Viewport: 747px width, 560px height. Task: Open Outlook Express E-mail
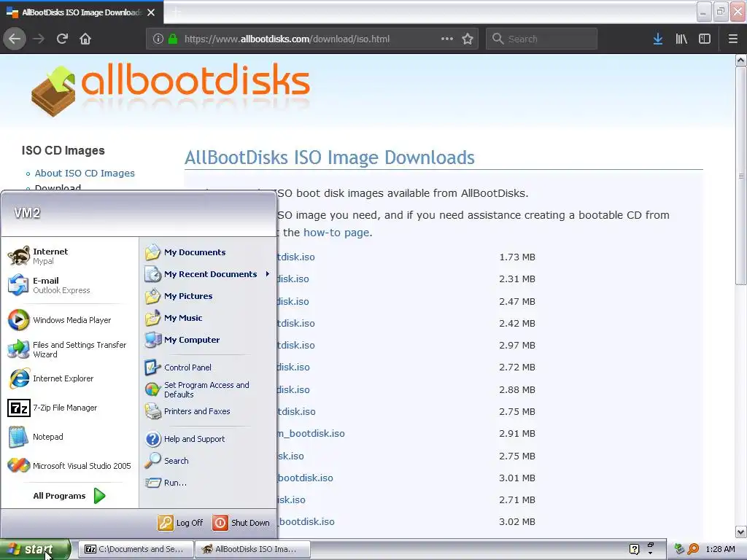pyautogui.click(x=69, y=285)
